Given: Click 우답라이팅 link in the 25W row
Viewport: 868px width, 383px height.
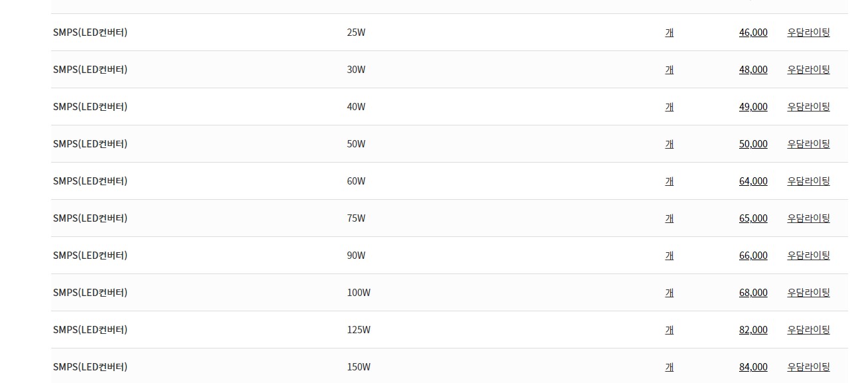Looking at the screenshot, I should pyautogui.click(x=808, y=33).
